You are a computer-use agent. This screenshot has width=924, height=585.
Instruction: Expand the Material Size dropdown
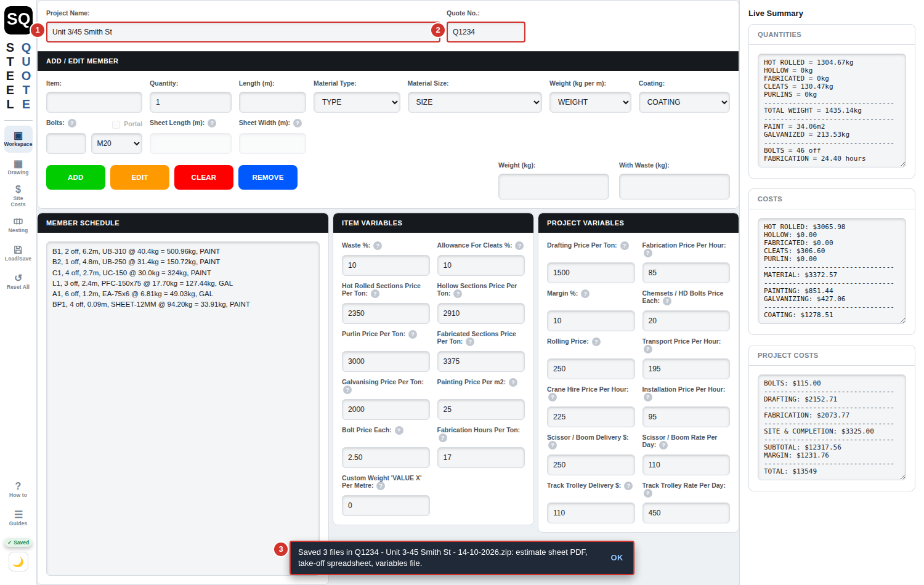point(474,102)
